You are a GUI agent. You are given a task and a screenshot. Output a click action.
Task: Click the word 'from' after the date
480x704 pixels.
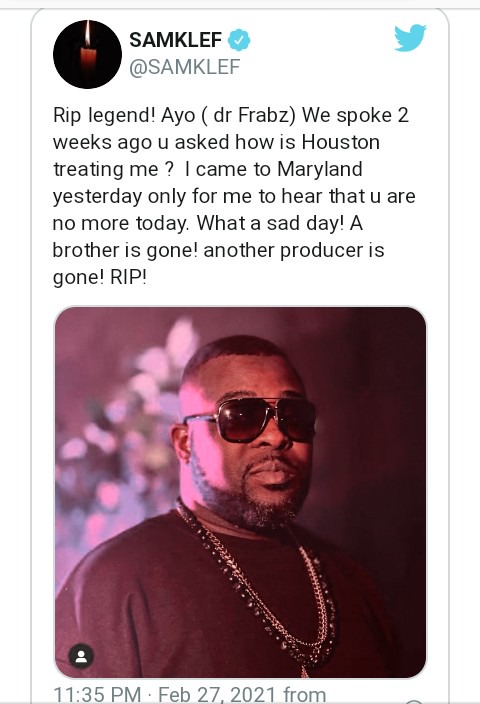point(304,694)
